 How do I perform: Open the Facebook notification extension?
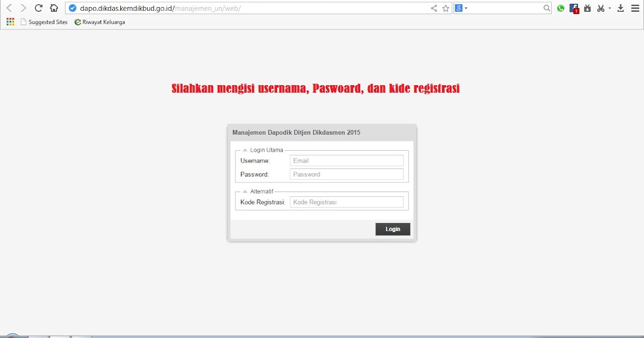(x=574, y=9)
